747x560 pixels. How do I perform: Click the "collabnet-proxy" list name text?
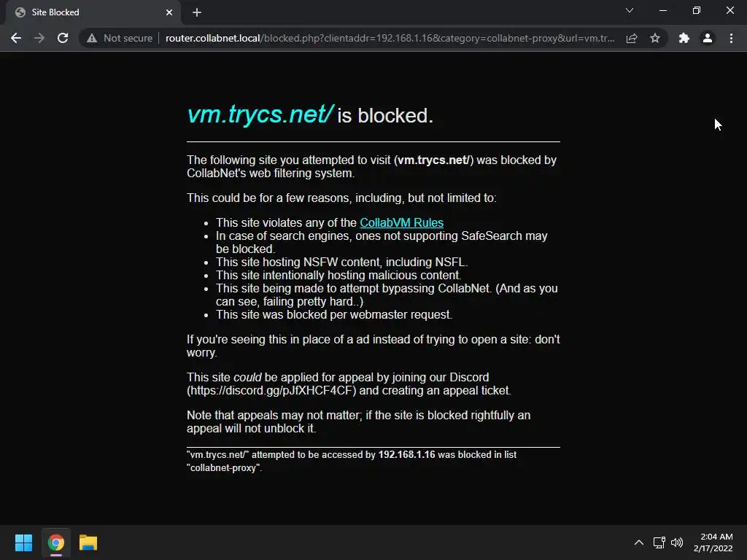(x=223, y=468)
